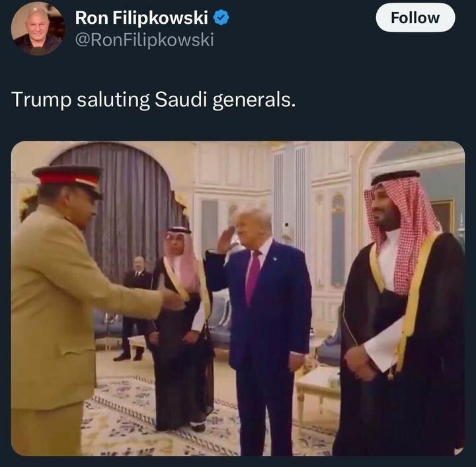Visit the @RonFilipkowski handle link

144,40
